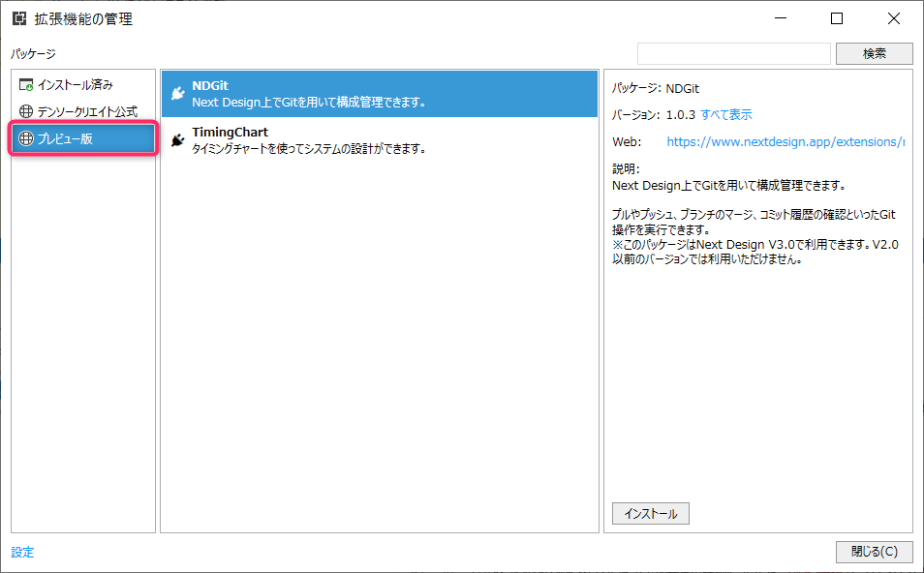Select the インストール済み category
Viewport: 924px width, 573px height.
click(83, 85)
